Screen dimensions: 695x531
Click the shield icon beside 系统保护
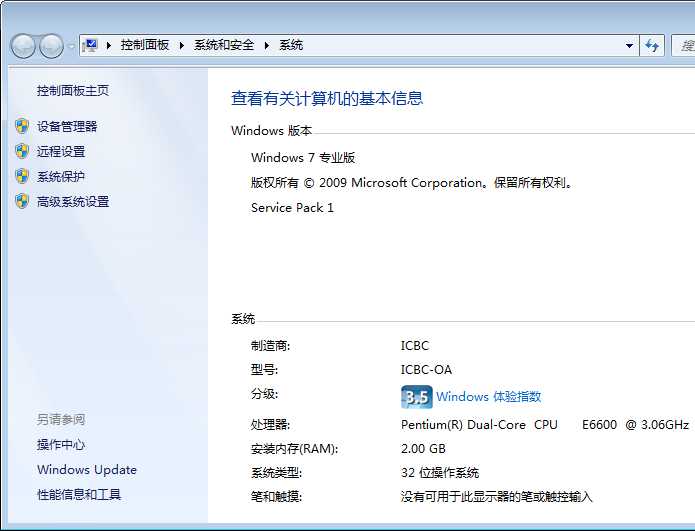[x=22, y=176]
